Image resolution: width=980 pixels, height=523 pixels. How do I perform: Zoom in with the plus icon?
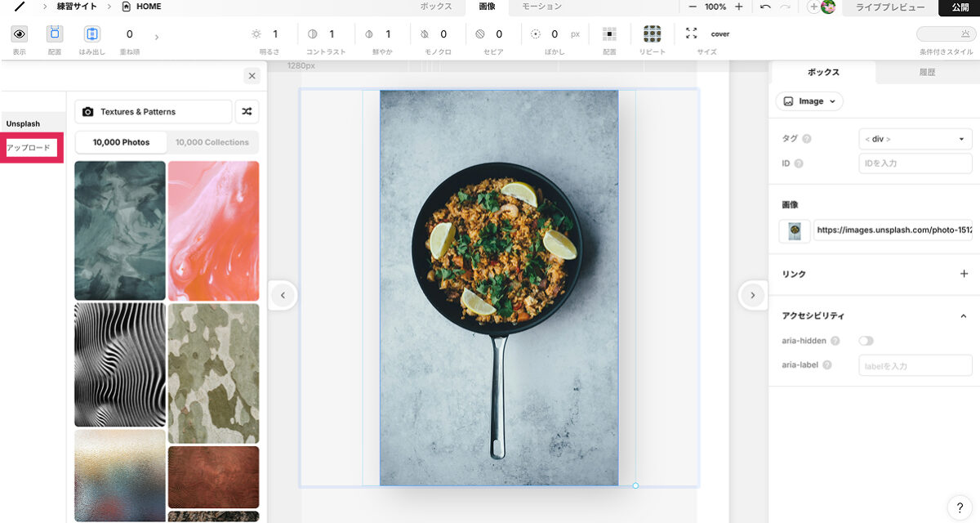[739, 7]
